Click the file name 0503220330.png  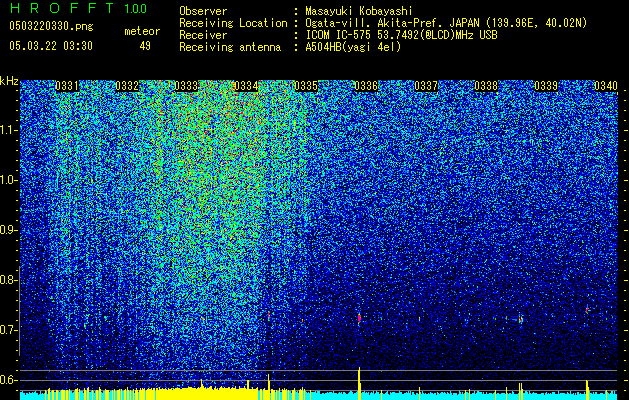click(51, 26)
